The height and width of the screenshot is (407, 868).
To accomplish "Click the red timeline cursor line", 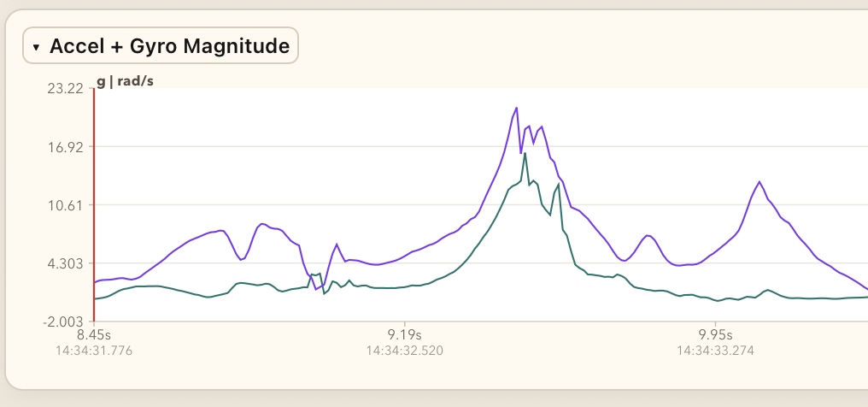I will (x=94, y=204).
